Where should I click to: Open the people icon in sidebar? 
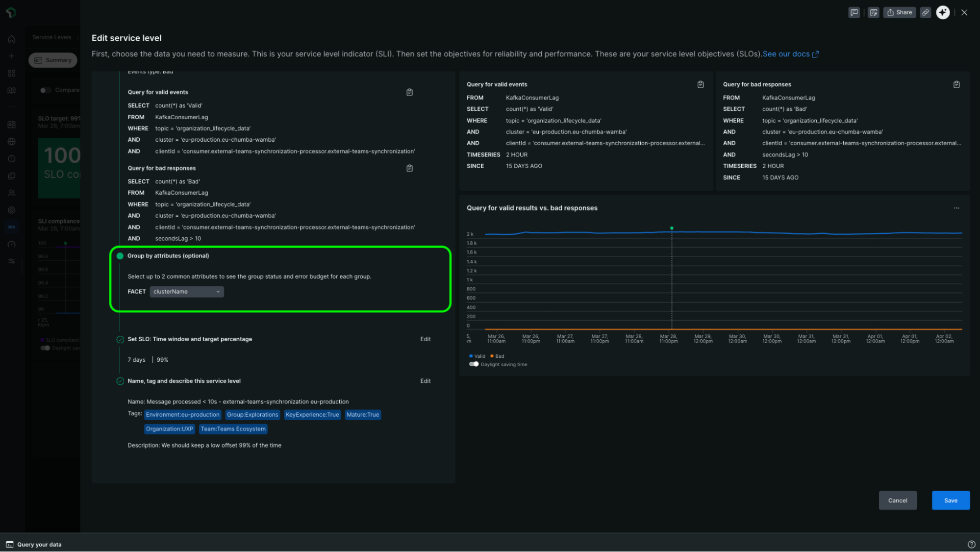pos(12,193)
